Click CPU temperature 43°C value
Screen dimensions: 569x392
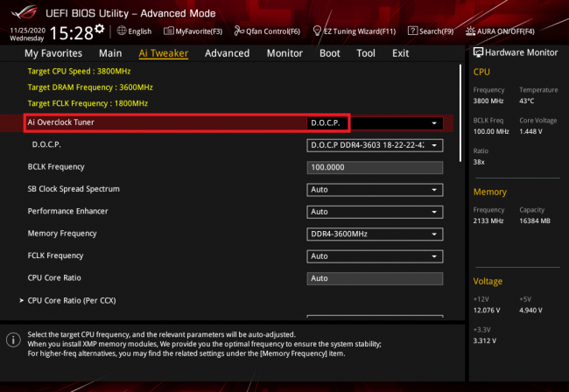pos(526,101)
